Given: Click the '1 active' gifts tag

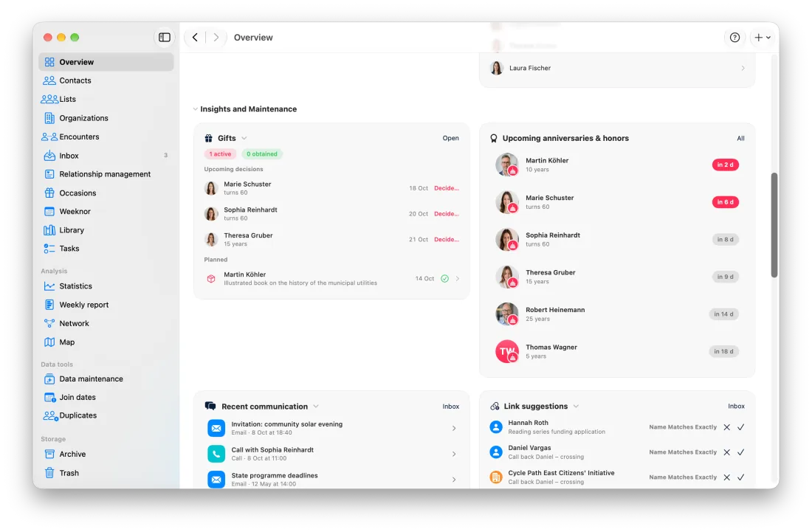Looking at the screenshot, I should tap(220, 153).
